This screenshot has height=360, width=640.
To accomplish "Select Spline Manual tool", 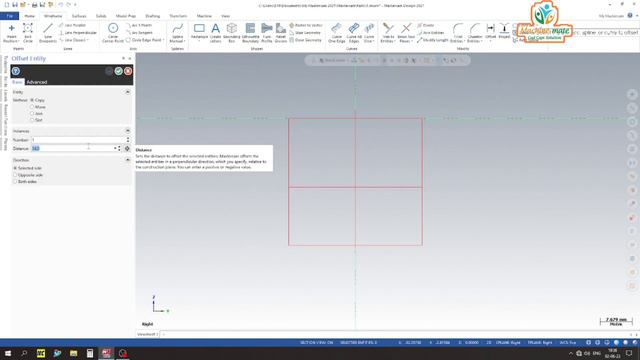I will pos(178,33).
